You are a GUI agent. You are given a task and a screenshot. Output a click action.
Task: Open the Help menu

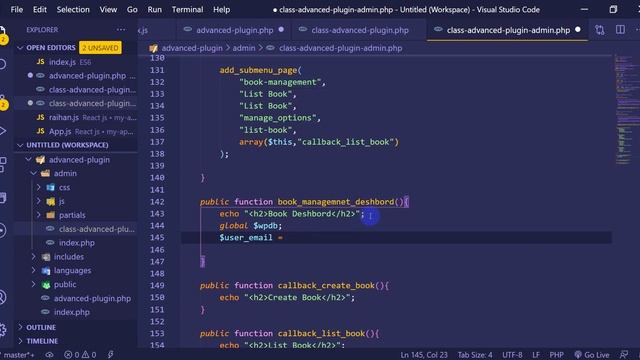221,9
